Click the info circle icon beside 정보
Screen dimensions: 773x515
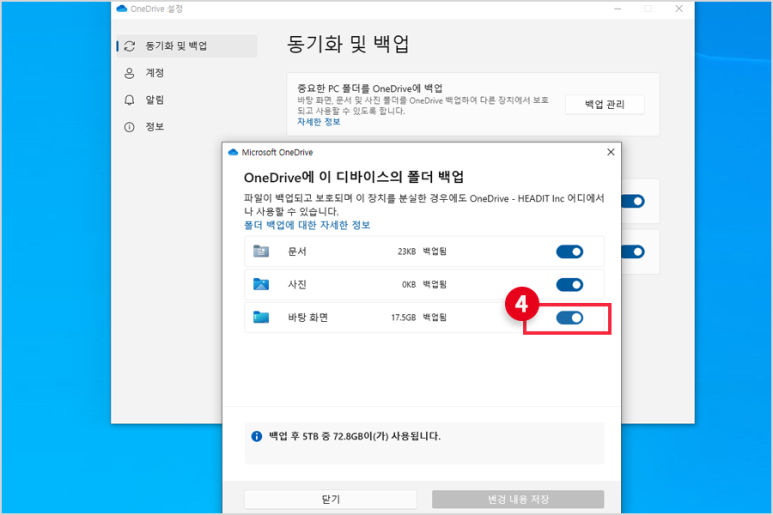point(129,127)
